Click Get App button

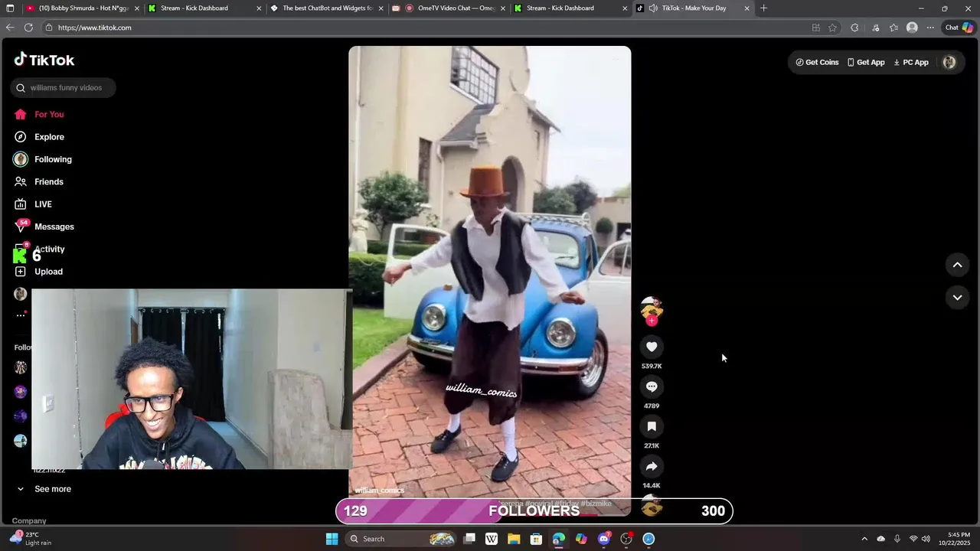tap(866, 63)
